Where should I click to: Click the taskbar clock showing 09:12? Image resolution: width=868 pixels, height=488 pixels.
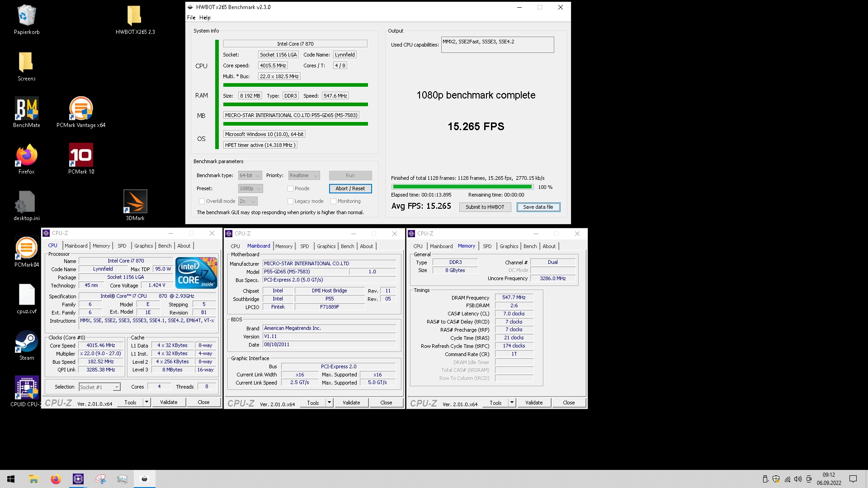point(829,479)
